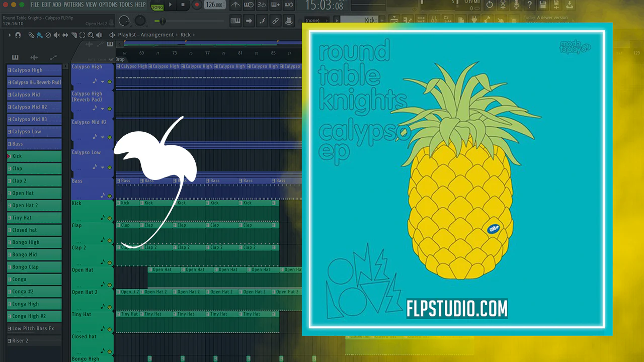
Task: Mute the Calypso High (Reverb Pad) track
Action: [110, 109]
